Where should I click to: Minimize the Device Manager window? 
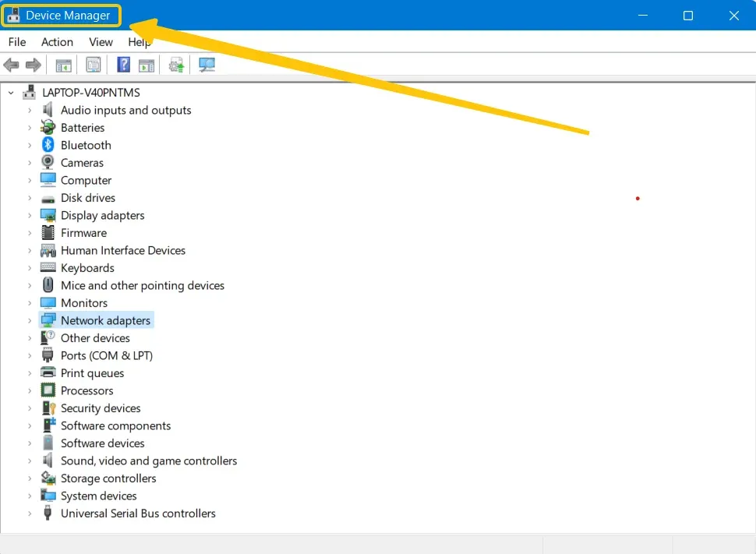click(x=643, y=16)
